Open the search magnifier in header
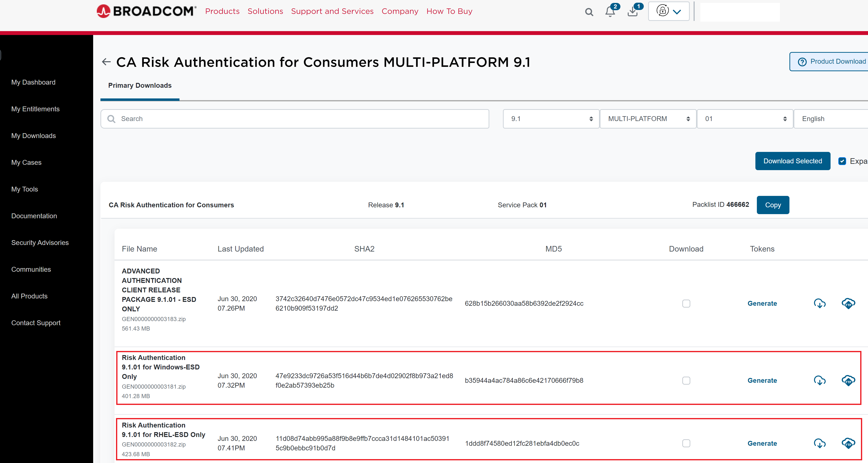This screenshot has height=463, width=868. coord(589,12)
